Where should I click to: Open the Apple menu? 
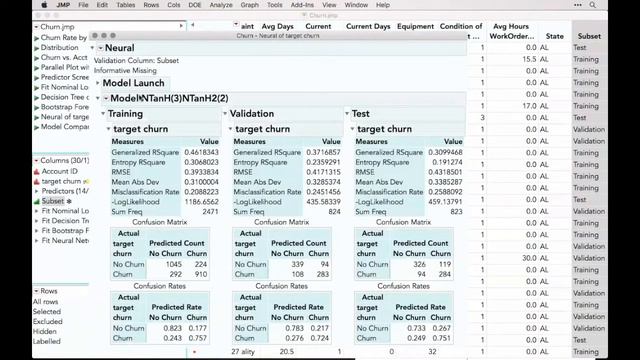pyautogui.click(x=44, y=5)
